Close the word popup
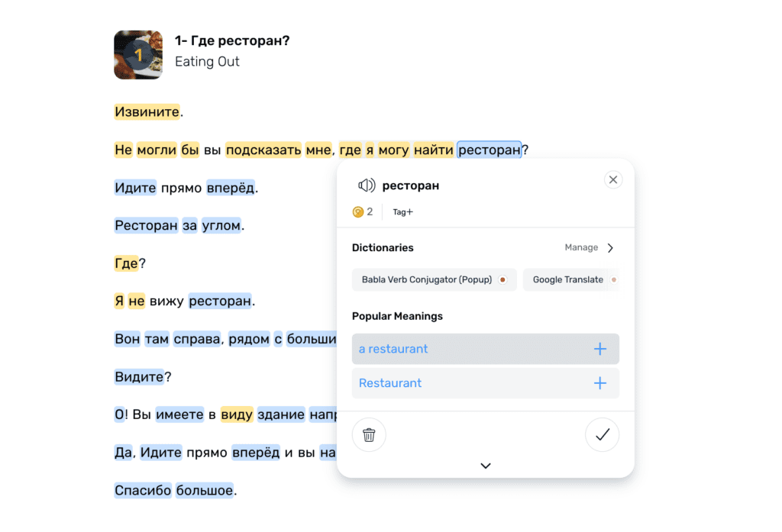Image resolution: width=782 pixels, height=532 pixels. 612,180
